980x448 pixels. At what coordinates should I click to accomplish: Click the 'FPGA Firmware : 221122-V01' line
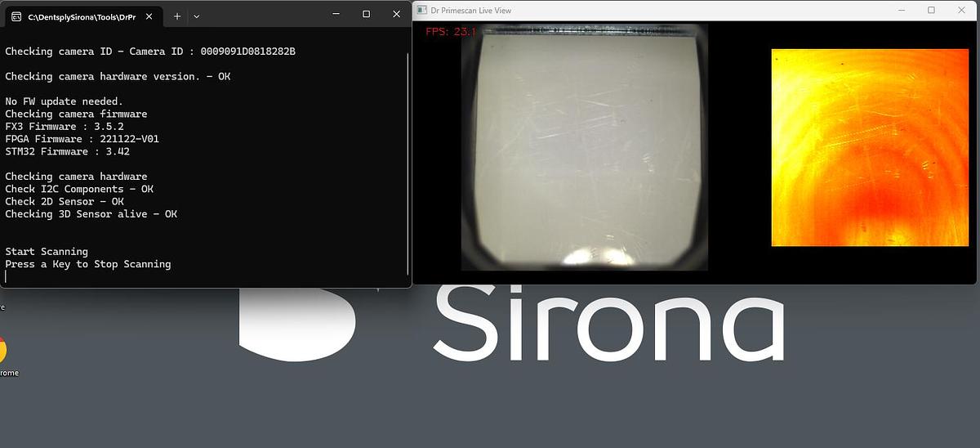[x=82, y=139]
